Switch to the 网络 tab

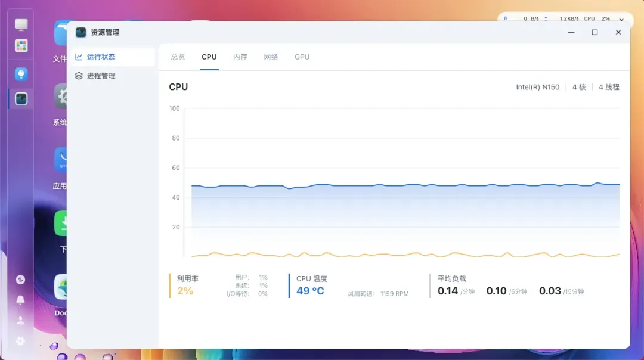(271, 57)
